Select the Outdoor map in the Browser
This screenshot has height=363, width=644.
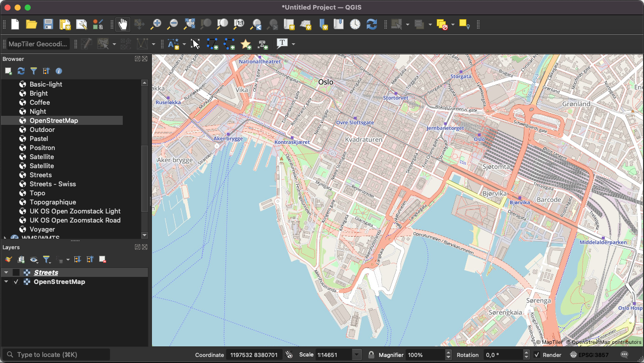click(42, 129)
